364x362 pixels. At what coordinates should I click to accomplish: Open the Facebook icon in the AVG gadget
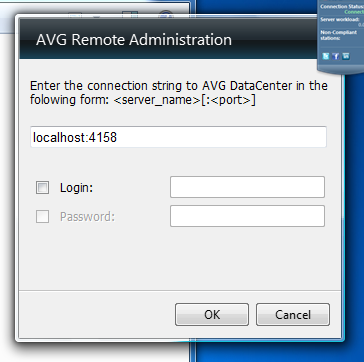[336, 56]
